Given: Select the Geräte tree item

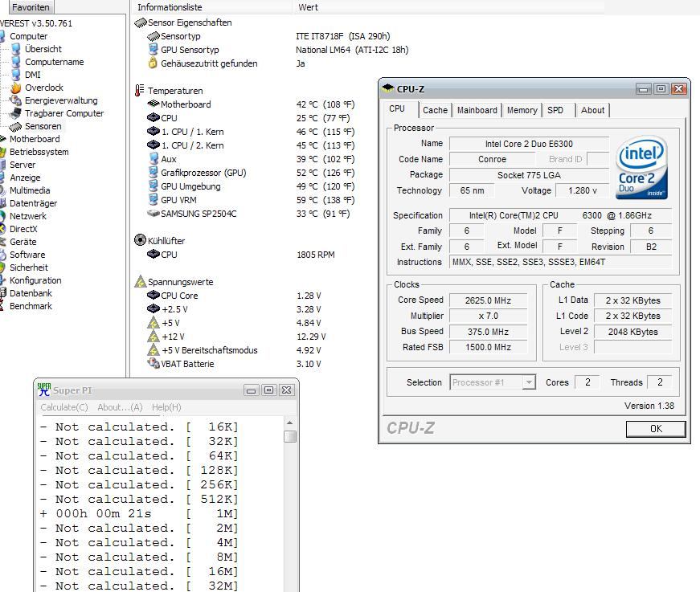Looking at the screenshot, I should 23,242.
